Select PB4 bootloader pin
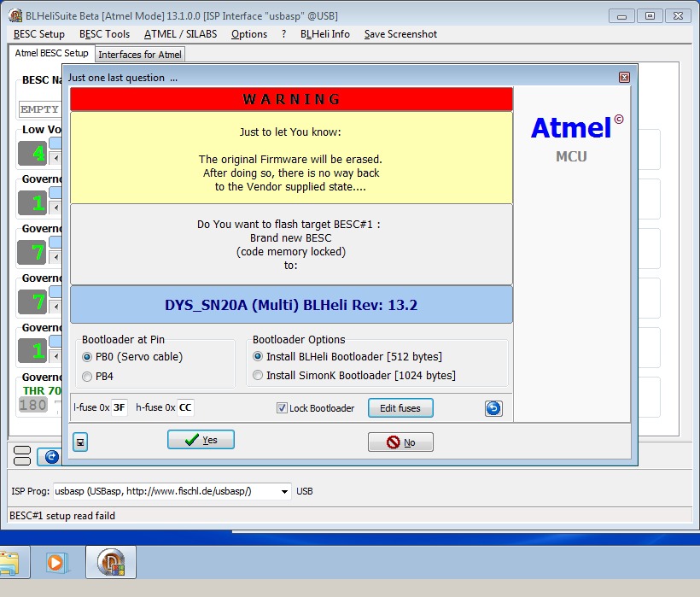This screenshot has width=700, height=597. tap(98, 377)
